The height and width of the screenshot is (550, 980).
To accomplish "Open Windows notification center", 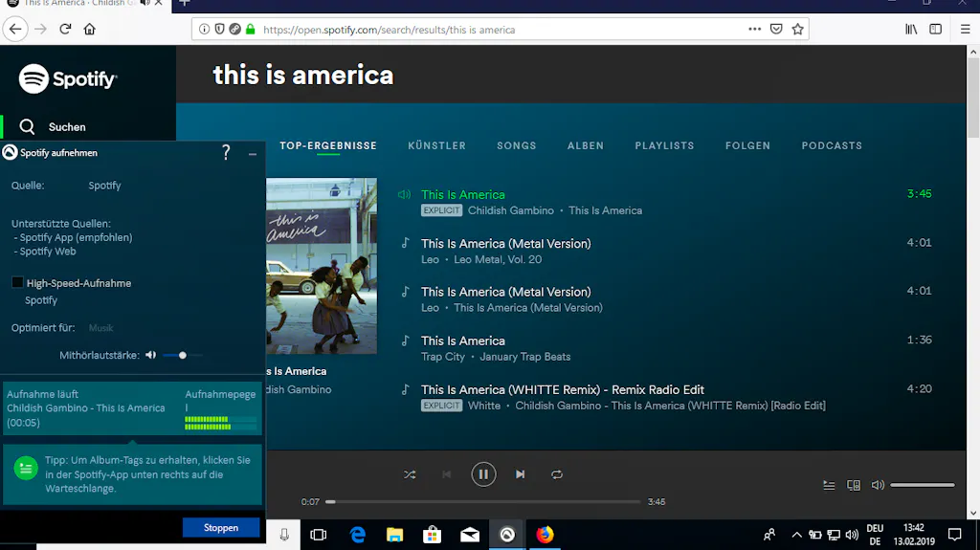I will pyautogui.click(x=954, y=535).
